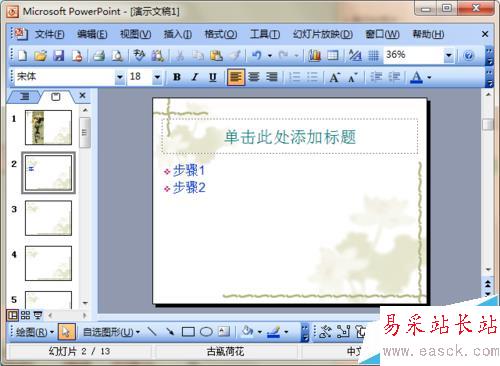This screenshot has height=366, width=500.
Task: Open the 工具(T) menu
Action: click(x=265, y=34)
